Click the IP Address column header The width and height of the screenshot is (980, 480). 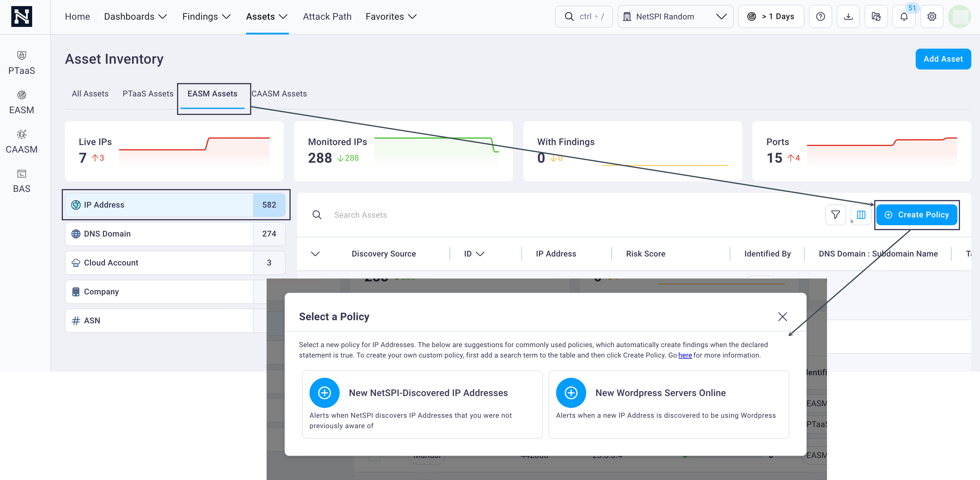click(x=555, y=254)
